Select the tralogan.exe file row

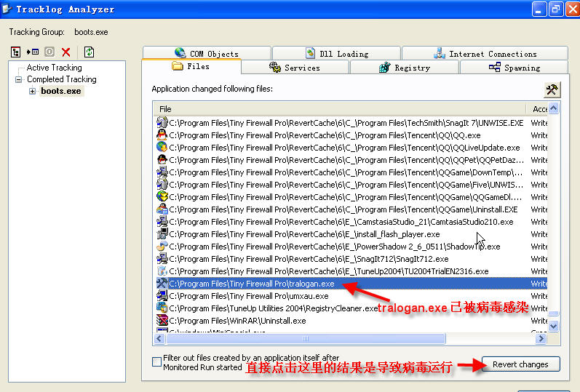(x=351, y=284)
